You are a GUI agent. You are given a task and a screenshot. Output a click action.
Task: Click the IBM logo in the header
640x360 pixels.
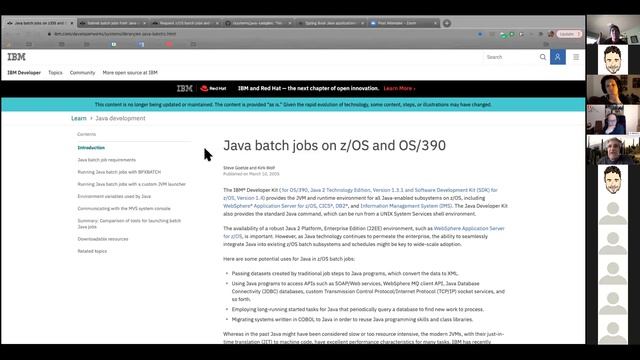[x=16, y=57]
